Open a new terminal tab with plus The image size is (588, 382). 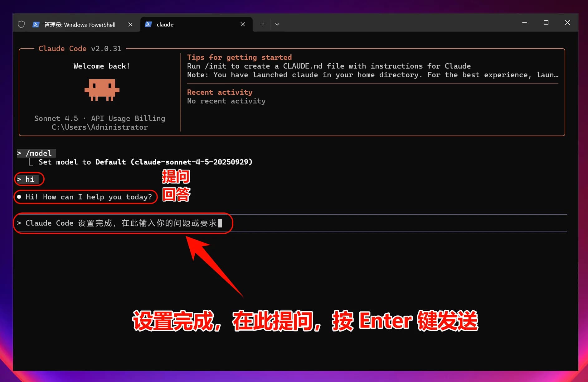click(263, 24)
